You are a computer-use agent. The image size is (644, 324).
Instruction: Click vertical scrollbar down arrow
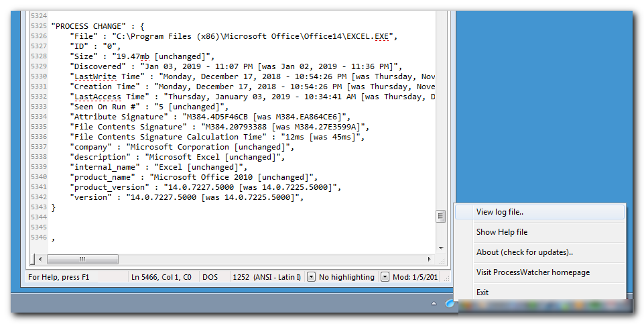point(441,248)
